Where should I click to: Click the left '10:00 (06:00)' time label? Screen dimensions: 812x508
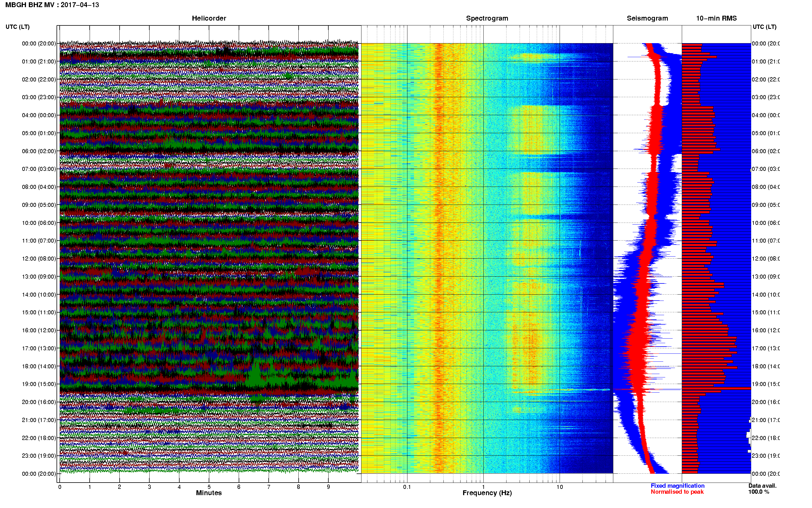tap(39, 223)
